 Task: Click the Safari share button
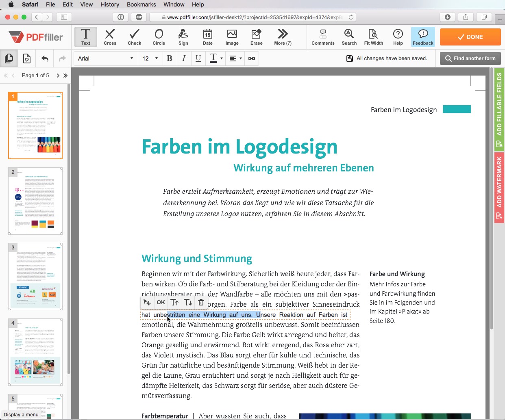466,17
